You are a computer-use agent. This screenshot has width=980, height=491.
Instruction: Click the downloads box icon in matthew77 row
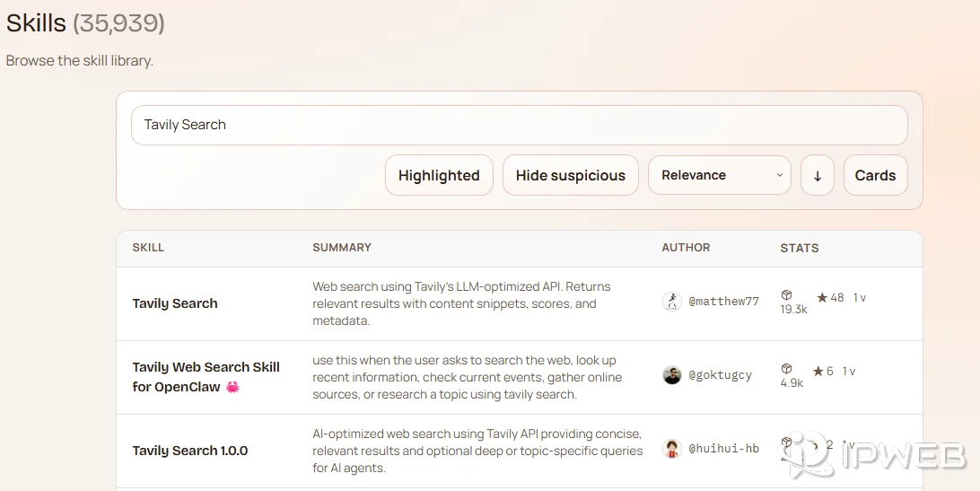tap(786, 295)
